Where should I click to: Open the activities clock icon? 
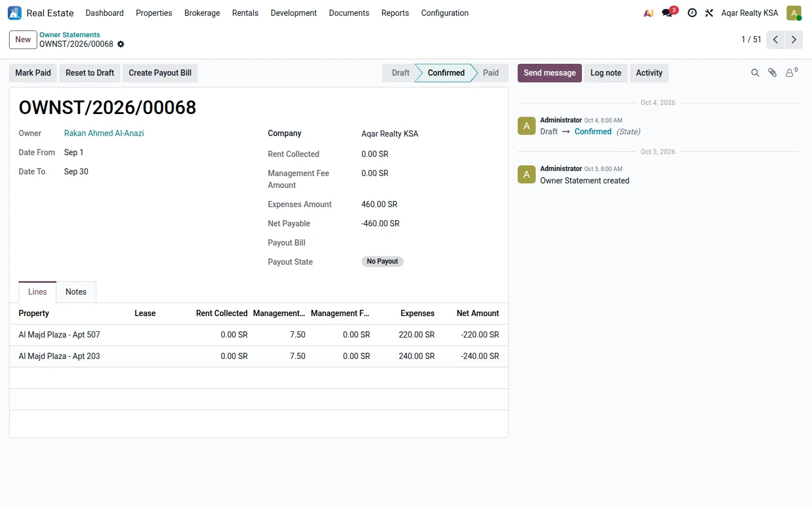pos(692,13)
